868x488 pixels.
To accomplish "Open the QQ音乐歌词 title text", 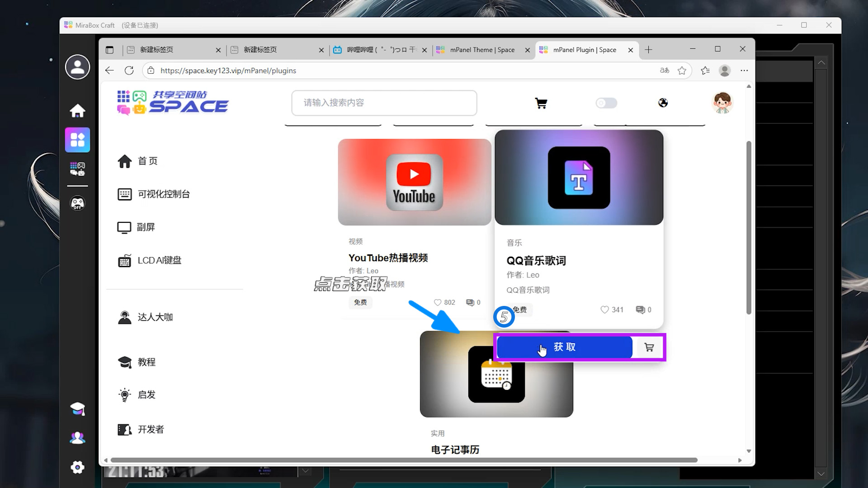I will [x=536, y=261].
